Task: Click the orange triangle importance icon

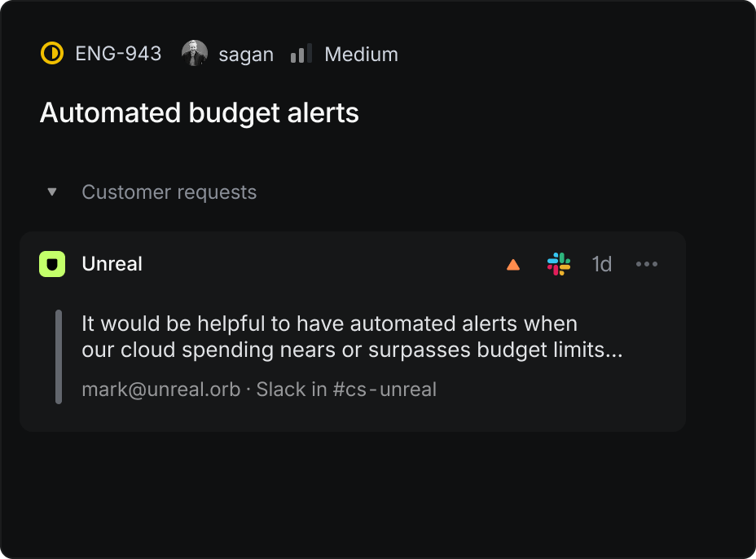Action: click(x=513, y=264)
